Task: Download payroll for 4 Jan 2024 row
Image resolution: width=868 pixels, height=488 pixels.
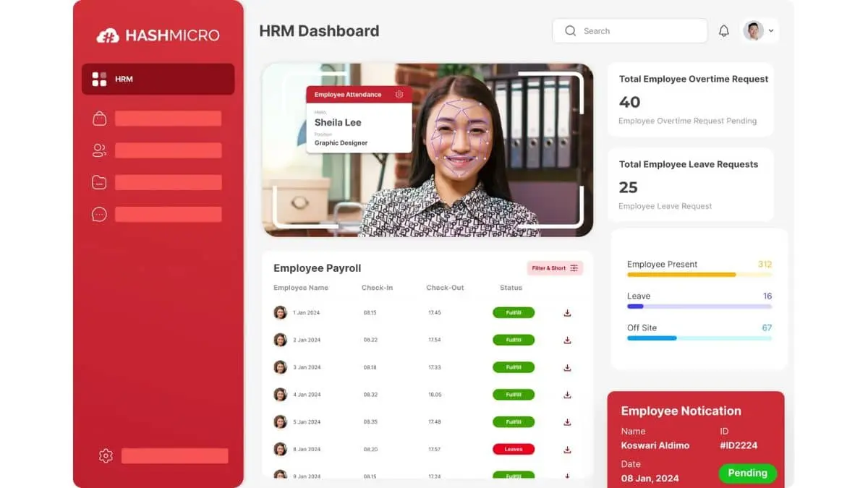Action: pyautogui.click(x=567, y=395)
